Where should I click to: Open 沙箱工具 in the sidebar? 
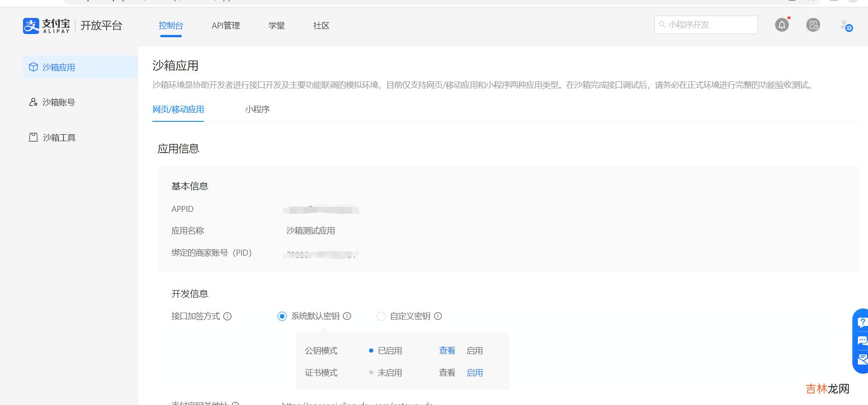coord(59,137)
